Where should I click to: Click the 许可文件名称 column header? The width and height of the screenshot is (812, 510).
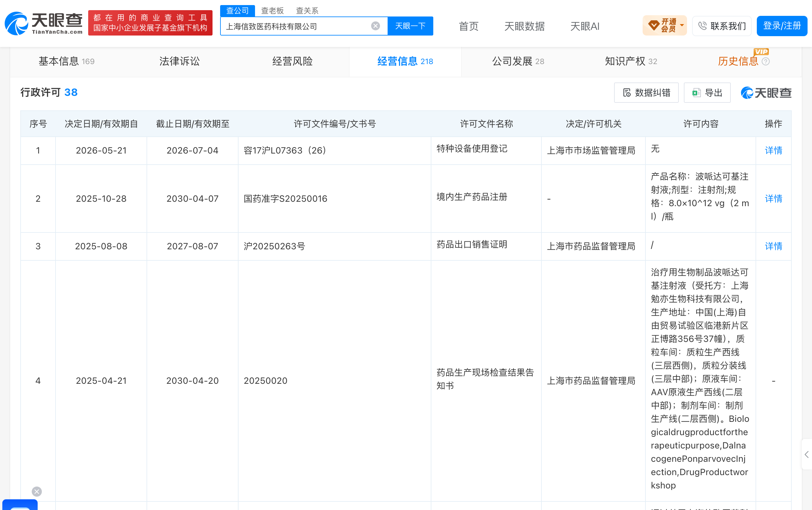point(486,124)
